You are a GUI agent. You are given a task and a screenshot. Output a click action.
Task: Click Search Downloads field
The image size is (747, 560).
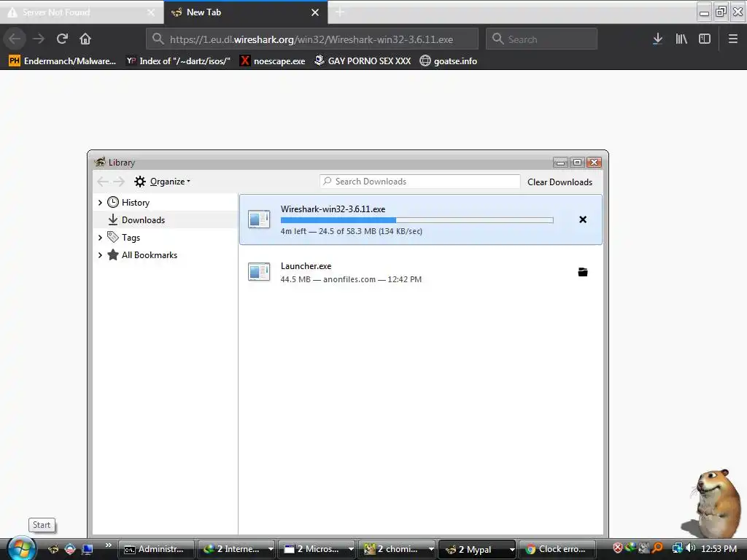419,182
